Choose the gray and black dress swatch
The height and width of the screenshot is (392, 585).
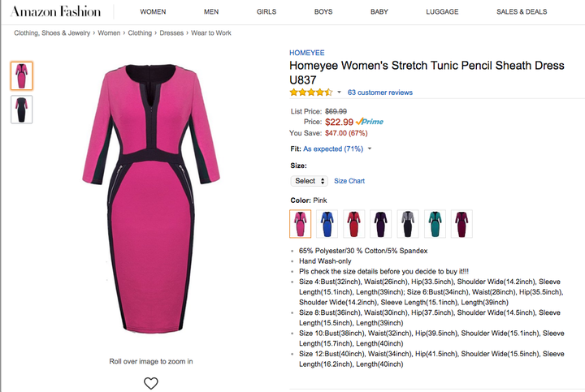[x=408, y=224]
